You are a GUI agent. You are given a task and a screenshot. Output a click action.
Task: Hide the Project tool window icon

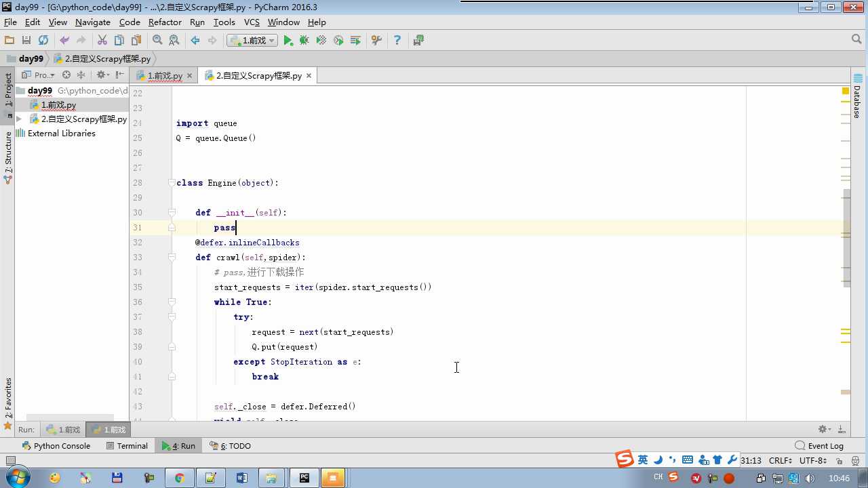pos(120,75)
